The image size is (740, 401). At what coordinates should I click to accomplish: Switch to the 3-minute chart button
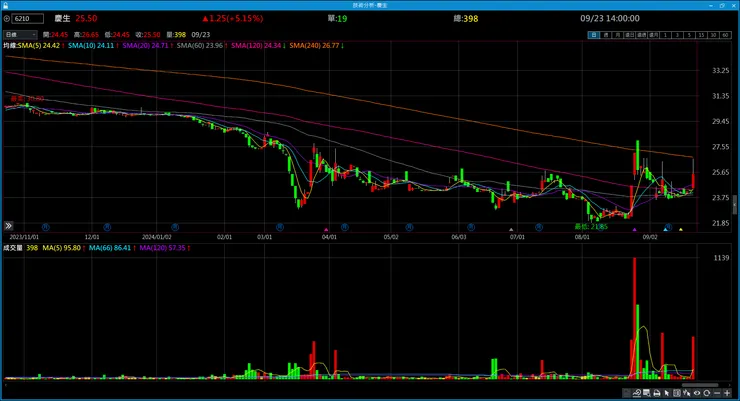pyautogui.click(x=677, y=35)
